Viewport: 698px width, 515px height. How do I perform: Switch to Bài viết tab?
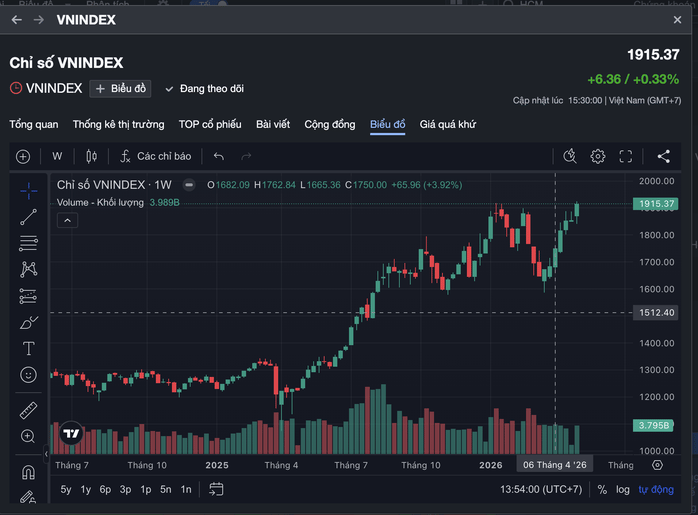coord(273,124)
